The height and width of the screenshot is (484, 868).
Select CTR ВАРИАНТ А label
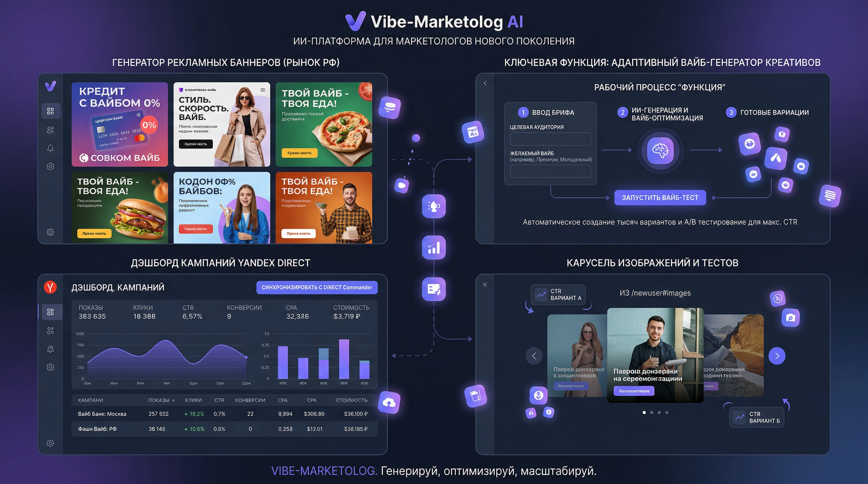[x=558, y=295]
